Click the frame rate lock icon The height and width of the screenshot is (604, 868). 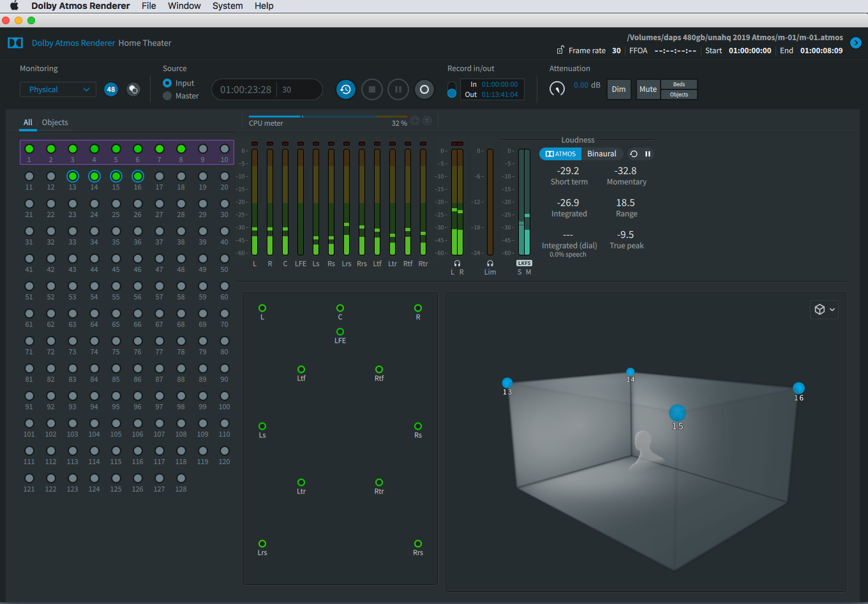[x=560, y=50]
